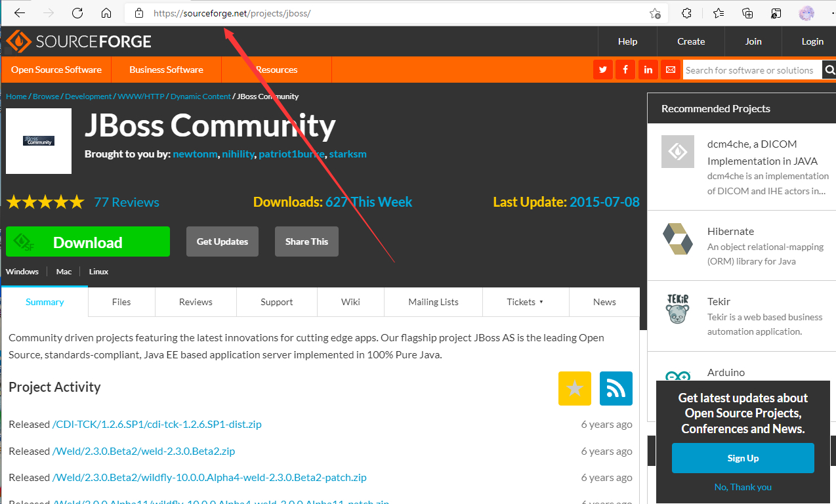Open the Login link in the header
Viewport: 836px width, 504px height.
pos(812,41)
